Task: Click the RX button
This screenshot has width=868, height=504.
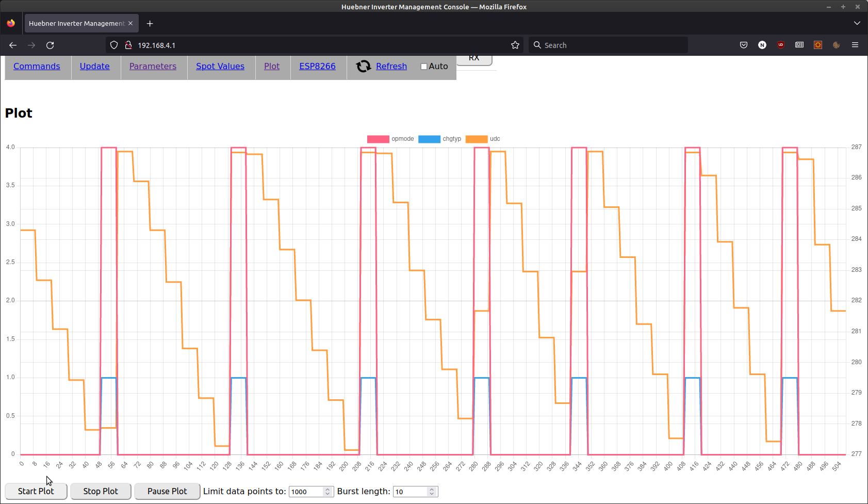Action: (474, 59)
